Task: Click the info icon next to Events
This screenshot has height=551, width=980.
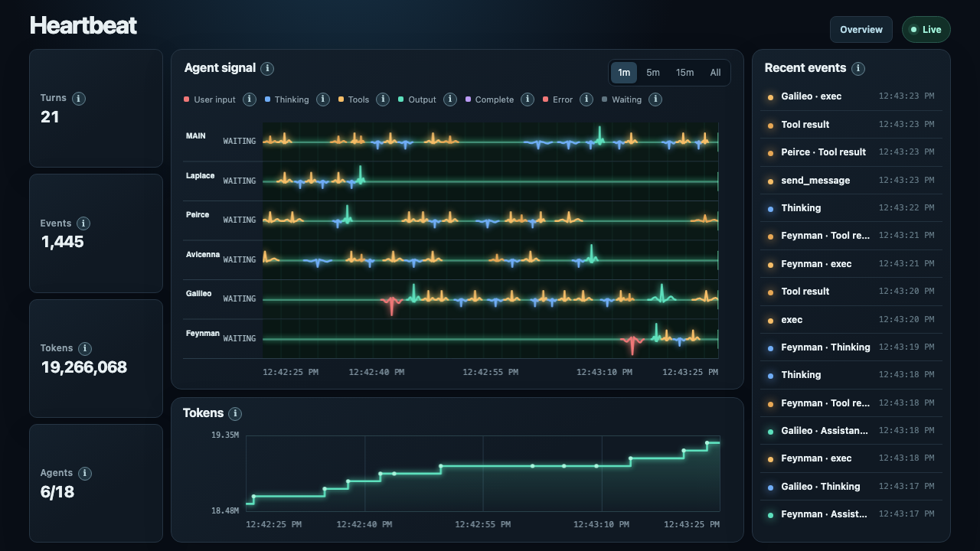Action: click(83, 223)
